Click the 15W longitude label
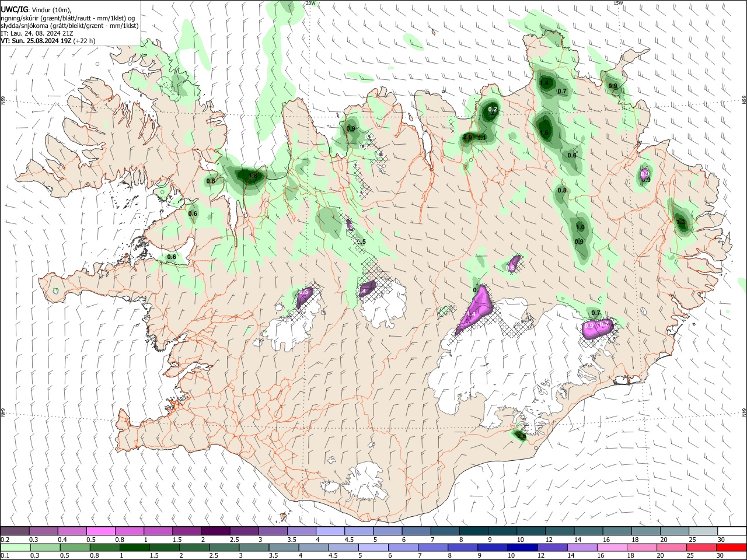The image size is (747, 560). 617,3
